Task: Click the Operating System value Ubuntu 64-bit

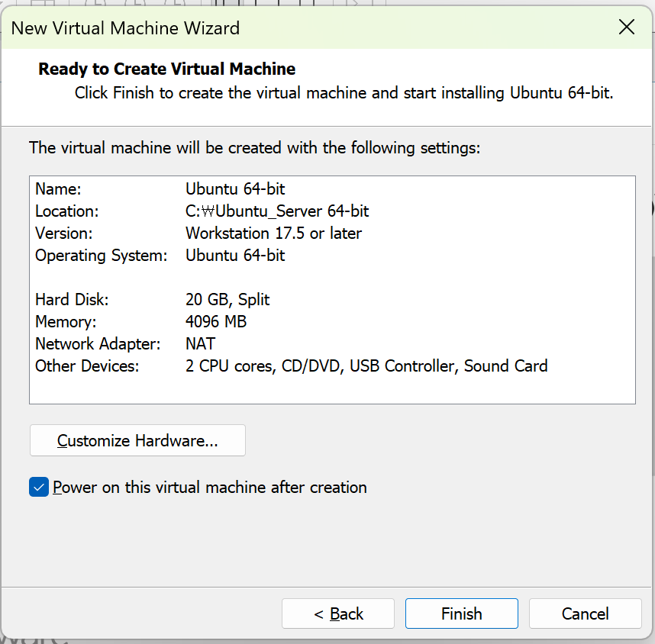Action: click(x=235, y=255)
